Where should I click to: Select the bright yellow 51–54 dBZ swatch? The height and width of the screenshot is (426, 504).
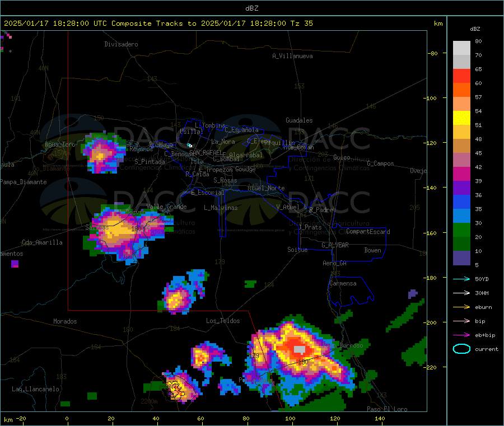coord(461,118)
